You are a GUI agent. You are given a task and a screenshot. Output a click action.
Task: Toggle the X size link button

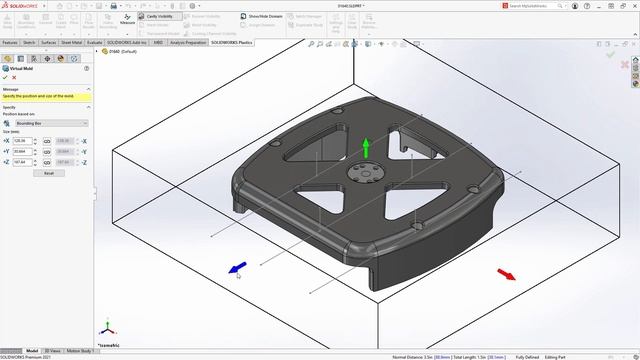click(x=47, y=141)
